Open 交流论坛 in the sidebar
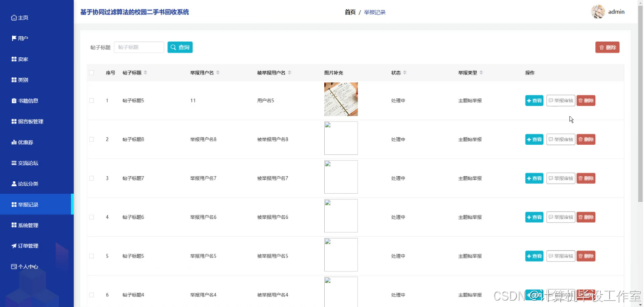The image size is (644, 307). (x=36, y=163)
